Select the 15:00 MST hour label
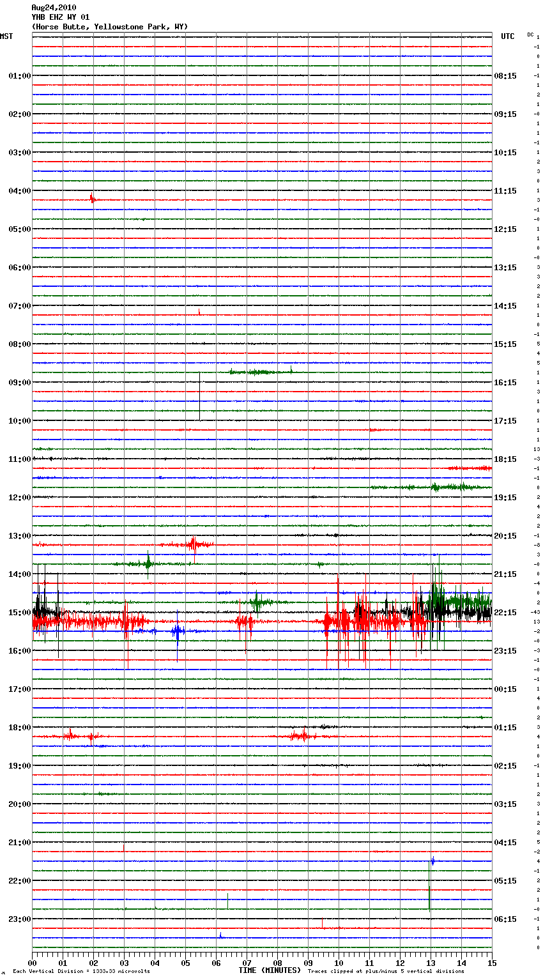The image size is (543, 980). [x=20, y=613]
